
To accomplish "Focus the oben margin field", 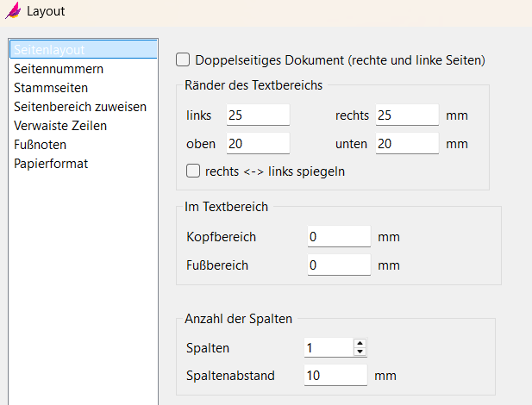I will 258,143.
